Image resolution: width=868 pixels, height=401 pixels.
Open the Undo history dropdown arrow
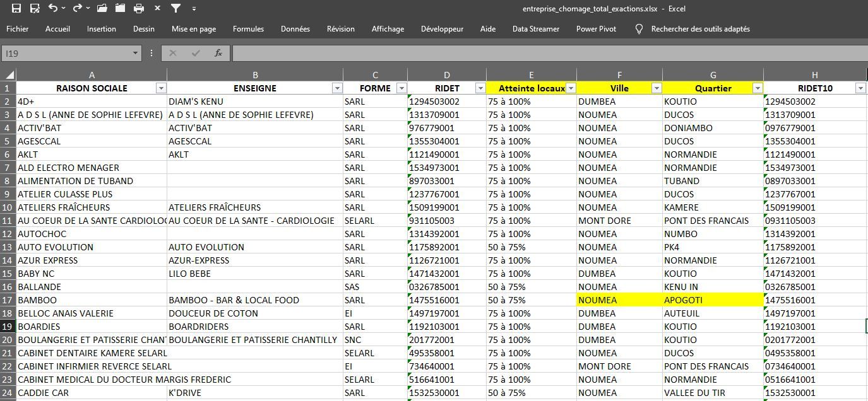(x=64, y=9)
